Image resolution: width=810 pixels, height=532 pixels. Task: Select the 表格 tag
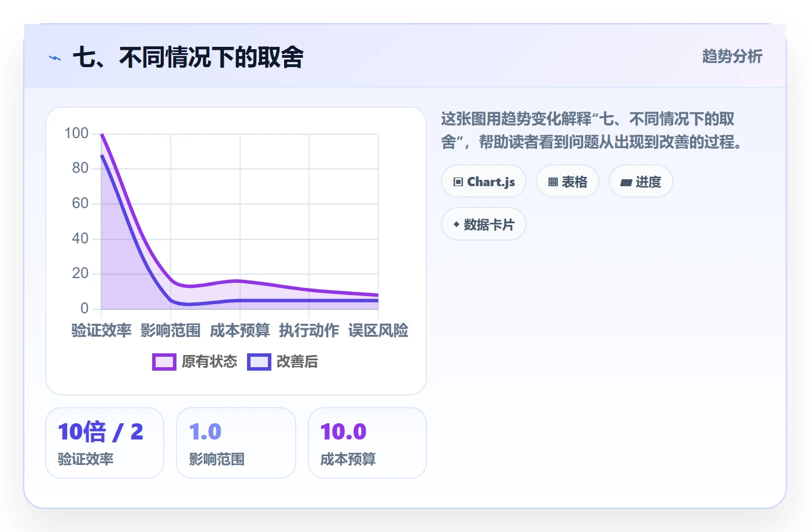568,182
